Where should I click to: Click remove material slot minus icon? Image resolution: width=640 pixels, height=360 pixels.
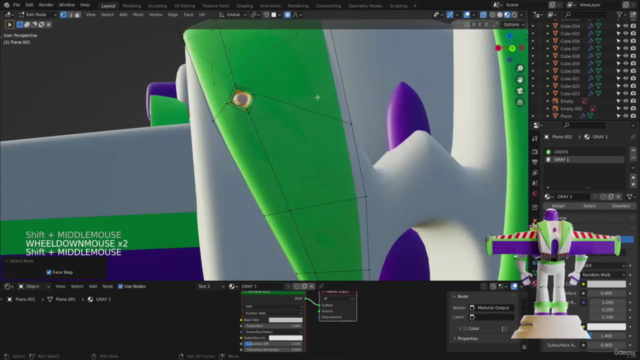point(633,158)
